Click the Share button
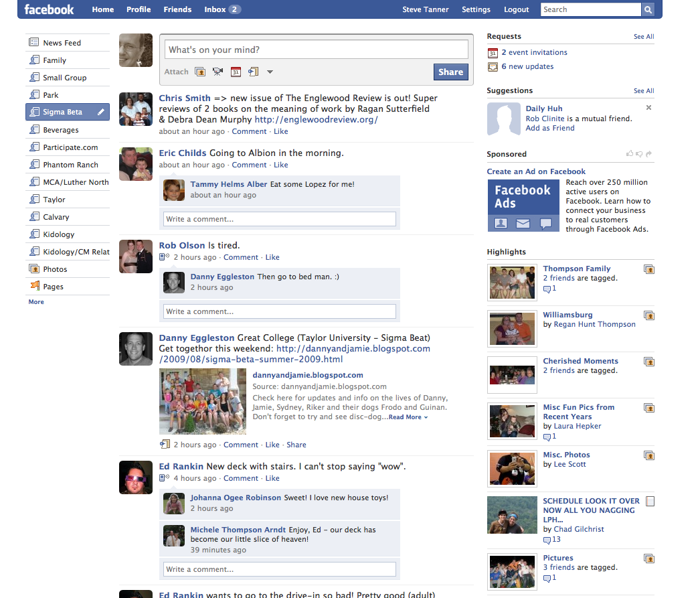Screen dimensions: 700x598 (450, 72)
